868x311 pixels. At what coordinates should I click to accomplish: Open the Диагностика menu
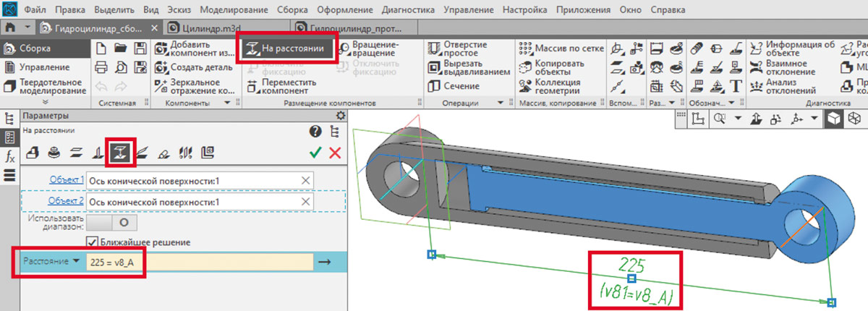point(409,10)
